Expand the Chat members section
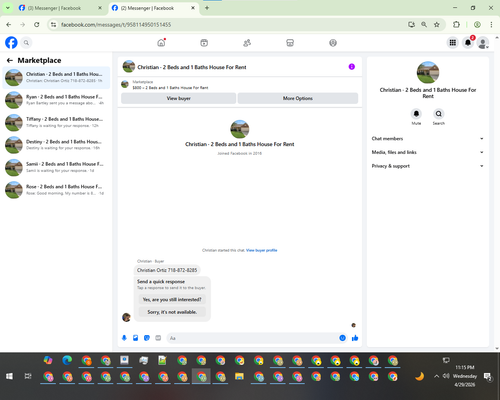 pos(428,139)
